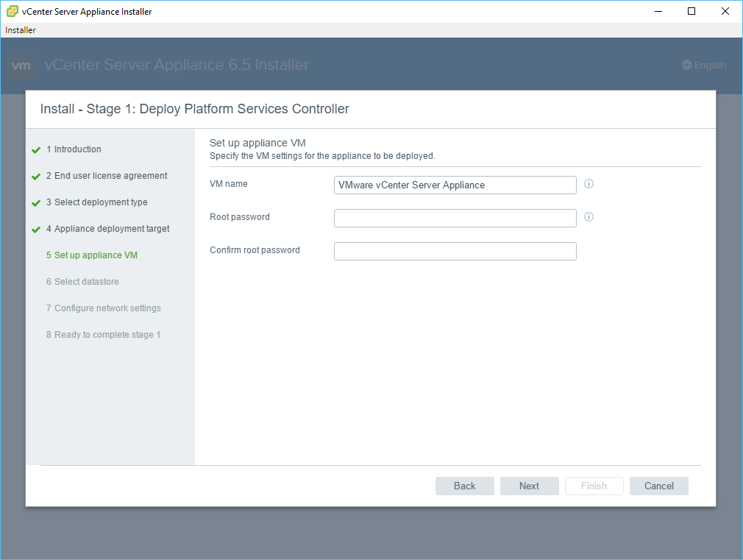This screenshot has height=560, width=743.
Task: Click the globe language icon
Action: (x=687, y=65)
